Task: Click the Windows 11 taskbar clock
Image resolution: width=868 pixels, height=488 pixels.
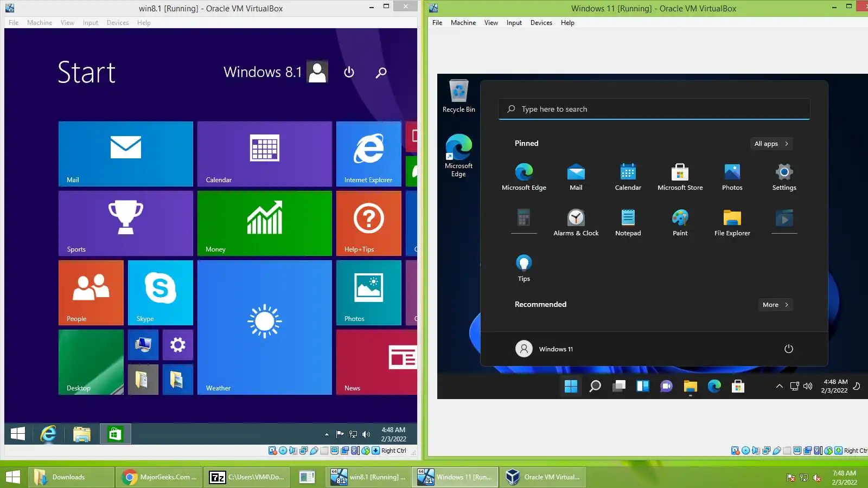Action: click(835, 386)
